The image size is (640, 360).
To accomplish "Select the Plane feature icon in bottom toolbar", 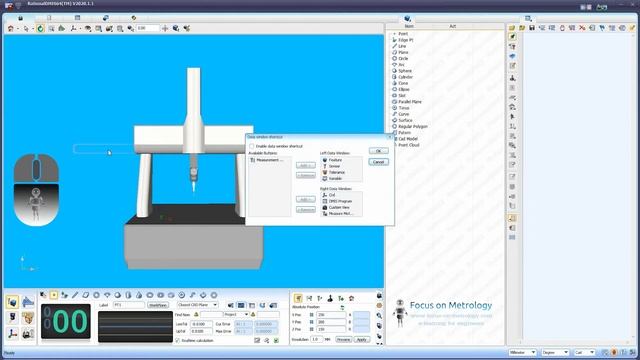I will (86, 295).
